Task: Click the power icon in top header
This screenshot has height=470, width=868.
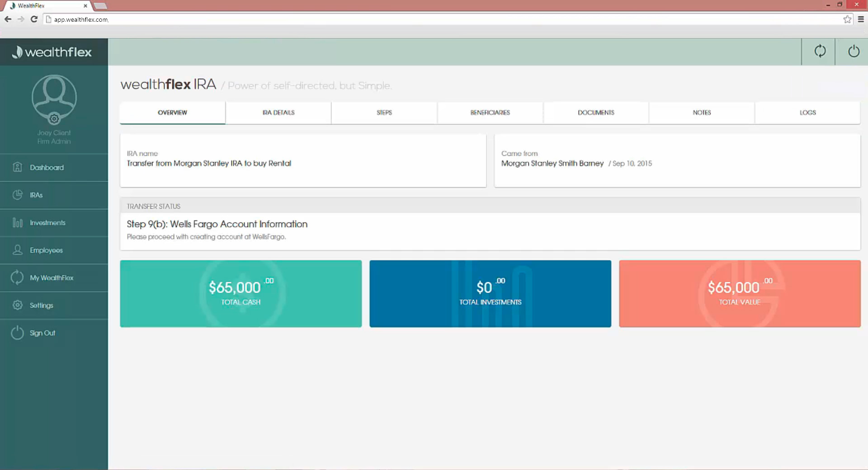Action: [853, 52]
